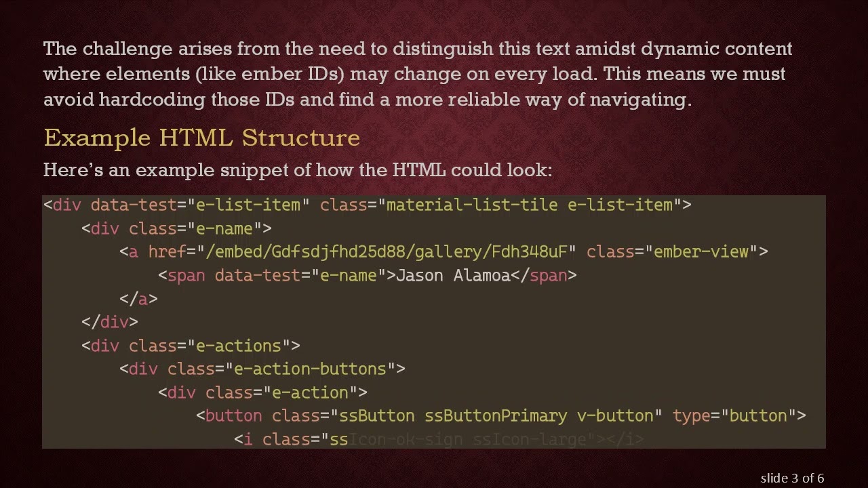Click the href '/embed/Gdfsdjfhd25d88/gallery/Fdh348uF' value

click(x=387, y=252)
